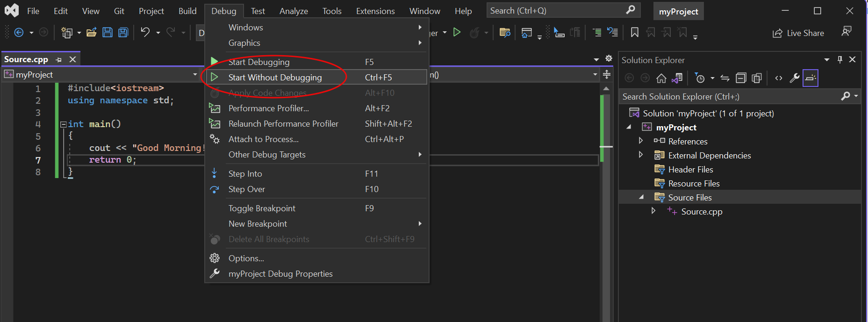Click the Find in Files folder icon
868x322 pixels.
point(505,32)
